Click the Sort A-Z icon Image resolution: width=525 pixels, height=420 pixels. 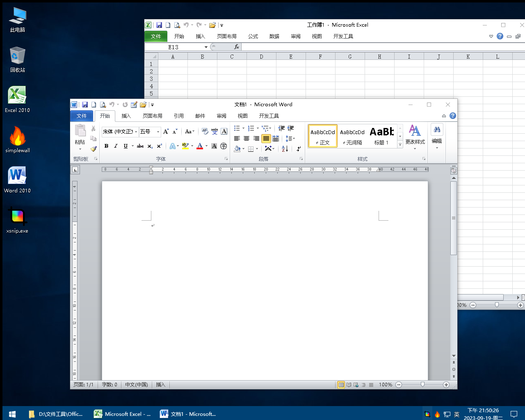tap(285, 148)
